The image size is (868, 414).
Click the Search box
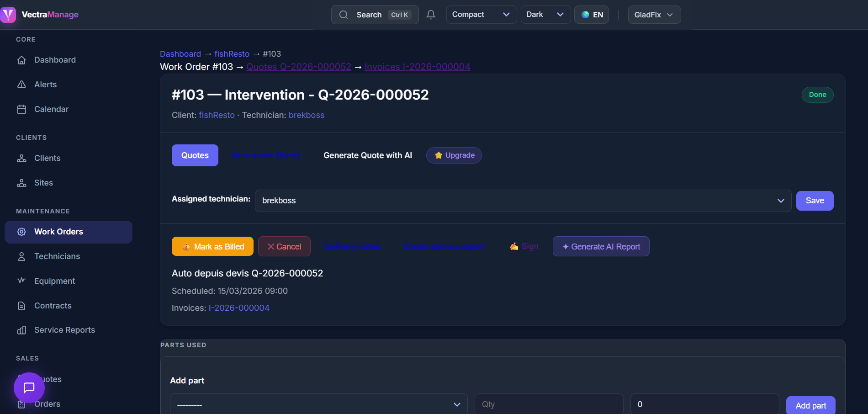tap(375, 15)
